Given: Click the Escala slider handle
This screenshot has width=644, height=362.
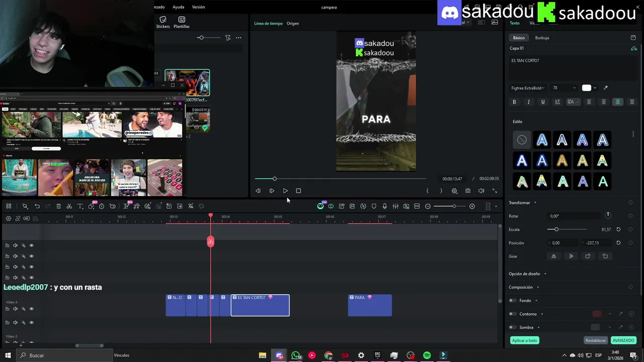Looking at the screenshot, I should 556,229.
